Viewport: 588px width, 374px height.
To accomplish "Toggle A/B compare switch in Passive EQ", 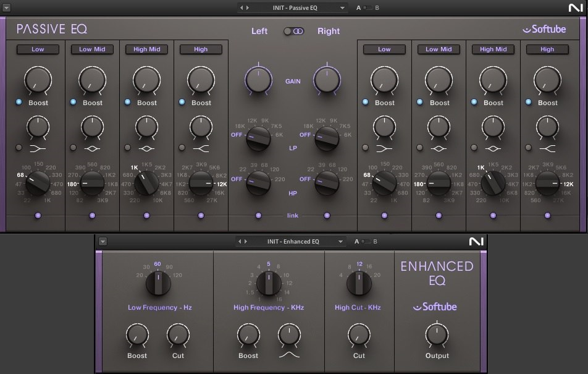I will pyautogui.click(x=367, y=8).
